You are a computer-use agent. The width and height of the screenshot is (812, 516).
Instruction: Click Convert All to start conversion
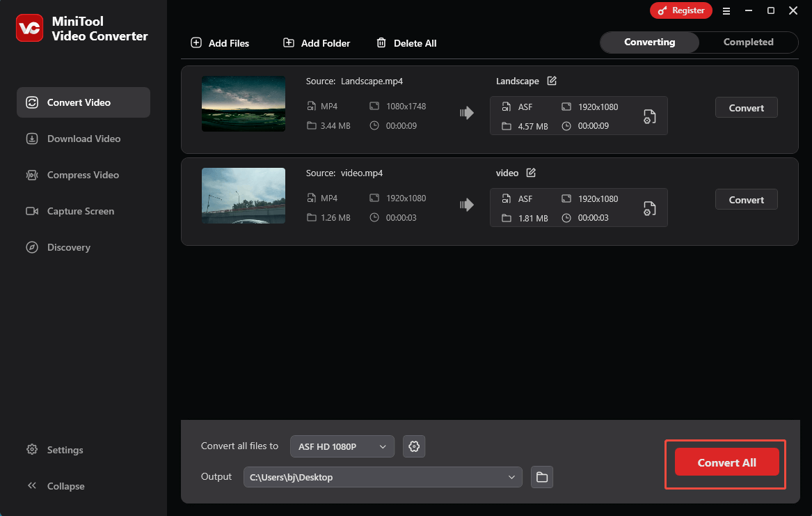726,462
